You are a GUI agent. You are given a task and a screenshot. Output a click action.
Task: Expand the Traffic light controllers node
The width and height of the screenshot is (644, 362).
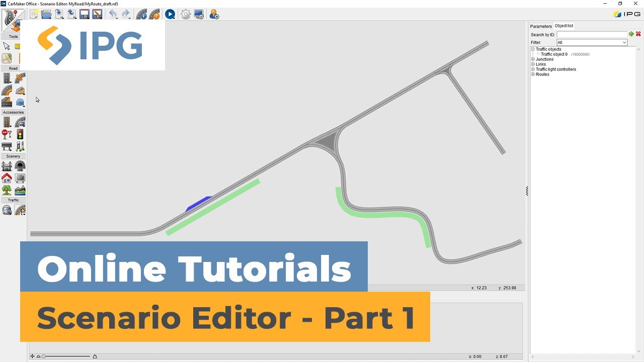point(533,69)
